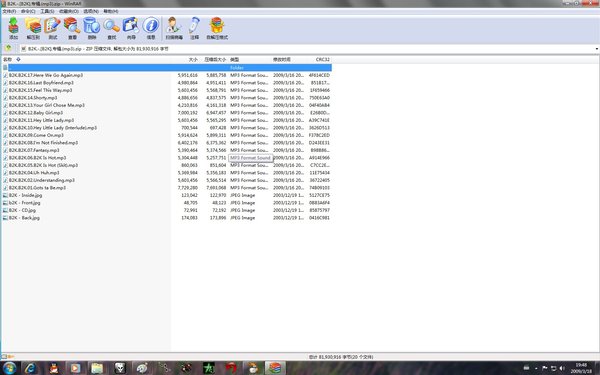Select file 13.Your Girl Chose Me.mp3
This screenshot has width=600, height=375.
pyautogui.click(x=47, y=105)
